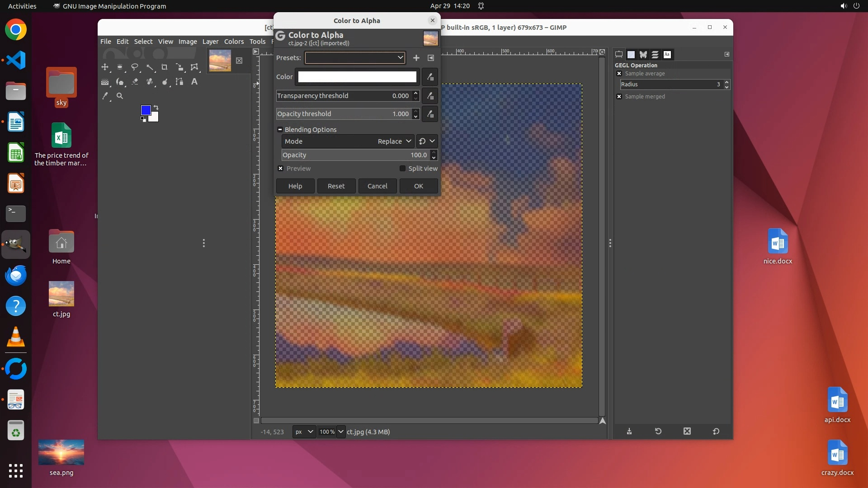The height and width of the screenshot is (488, 868).
Task: Pick color from image eyedropper button
Action: tap(430, 77)
